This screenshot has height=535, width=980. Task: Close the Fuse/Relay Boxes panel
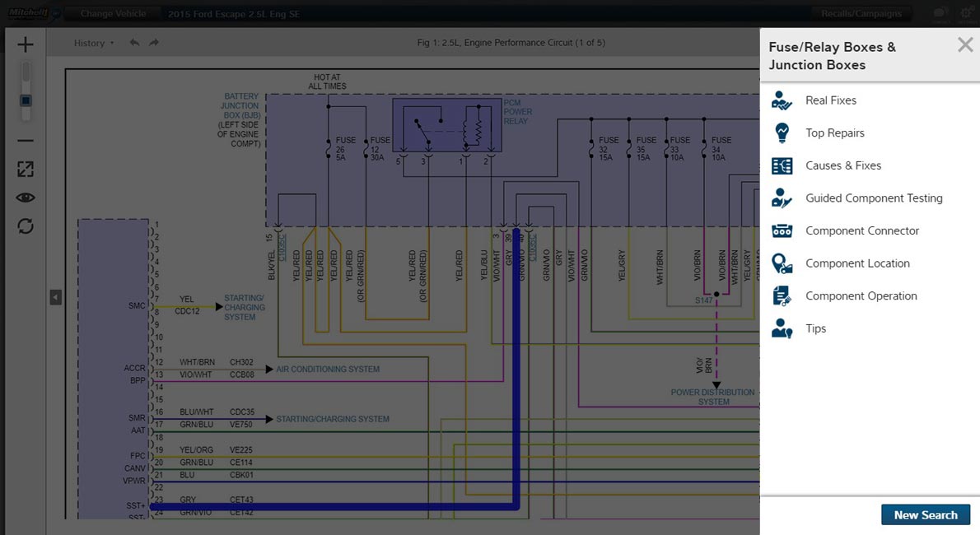pos(965,45)
